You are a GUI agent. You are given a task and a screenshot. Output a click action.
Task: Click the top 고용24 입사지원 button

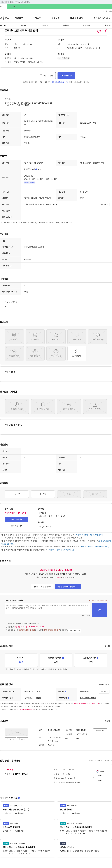click(x=66, y=75)
